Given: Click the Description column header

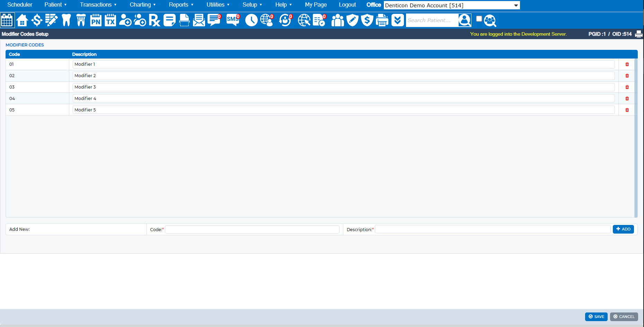Looking at the screenshot, I should coord(84,54).
